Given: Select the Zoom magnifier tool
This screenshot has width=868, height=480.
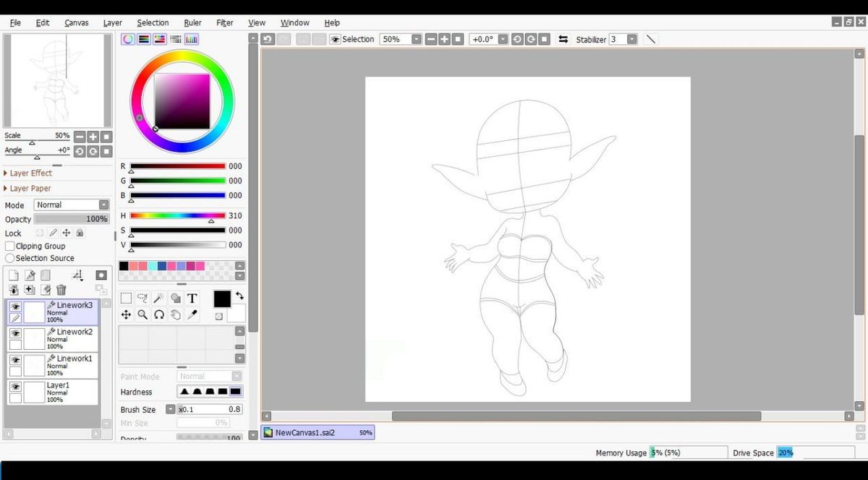Looking at the screenshot, I should click(142, 314).
